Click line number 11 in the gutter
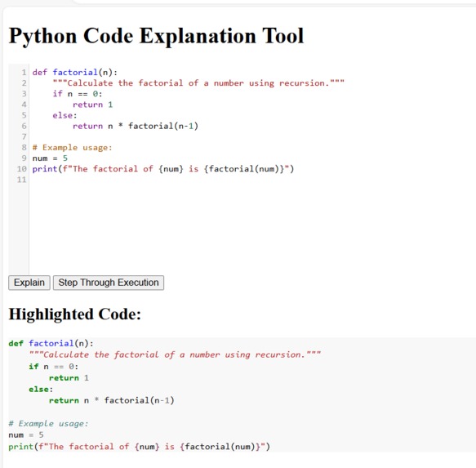 (x=21, y=180)
